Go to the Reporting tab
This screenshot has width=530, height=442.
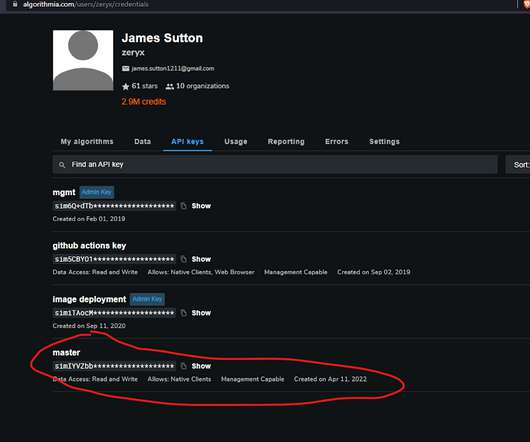pyautogui.click(x=286, y=142)
